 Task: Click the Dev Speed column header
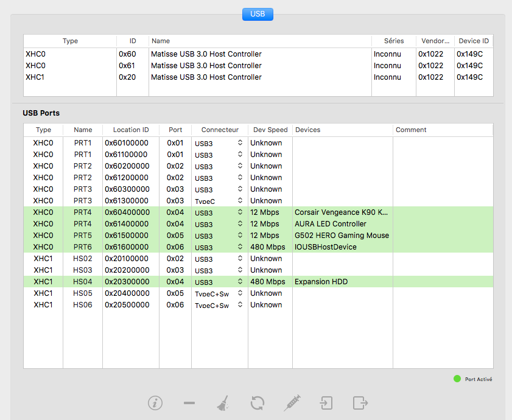(x=270, y=130)
